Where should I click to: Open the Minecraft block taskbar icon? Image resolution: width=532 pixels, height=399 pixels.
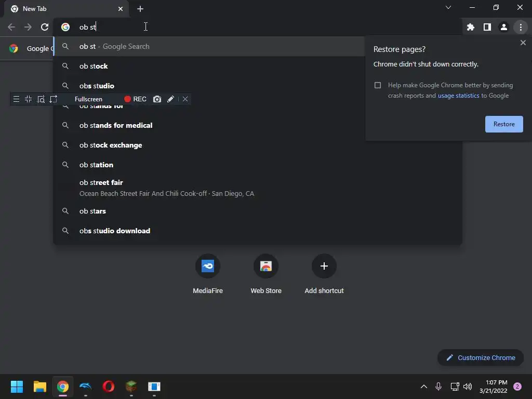[131, 387]
